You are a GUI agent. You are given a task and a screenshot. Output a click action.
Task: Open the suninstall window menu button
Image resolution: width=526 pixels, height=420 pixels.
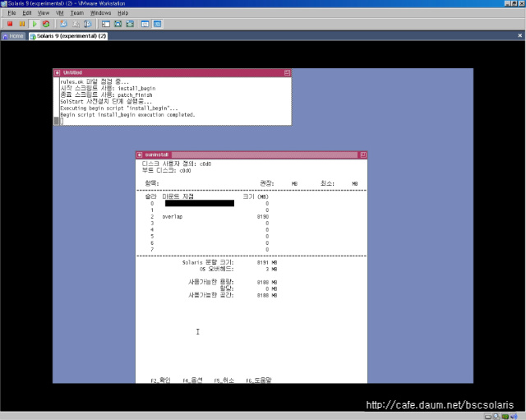[140, 155]
